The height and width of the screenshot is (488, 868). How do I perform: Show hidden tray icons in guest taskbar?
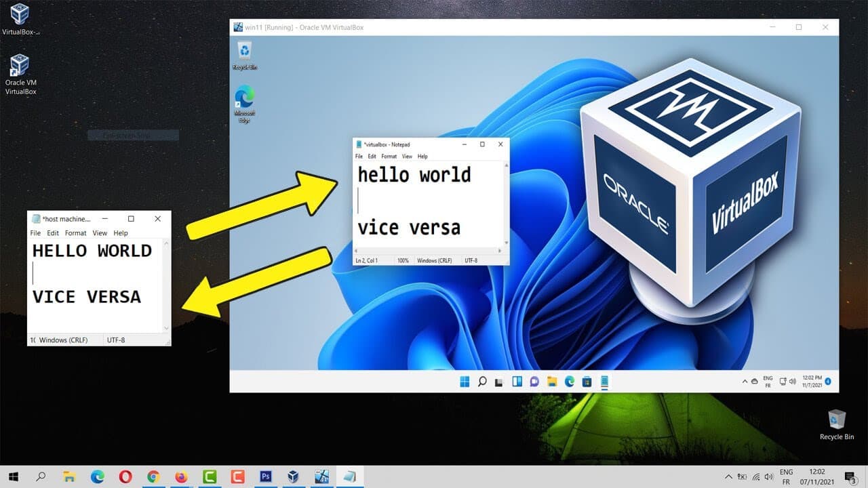point(745,382)
